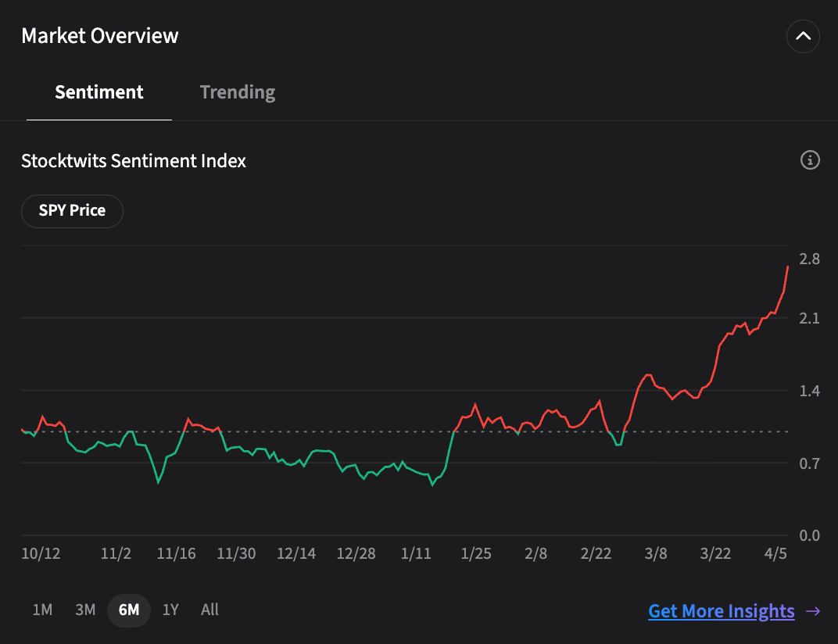Click the chart peak near 4/5
The image size is (838, 644).
point(787,267)
